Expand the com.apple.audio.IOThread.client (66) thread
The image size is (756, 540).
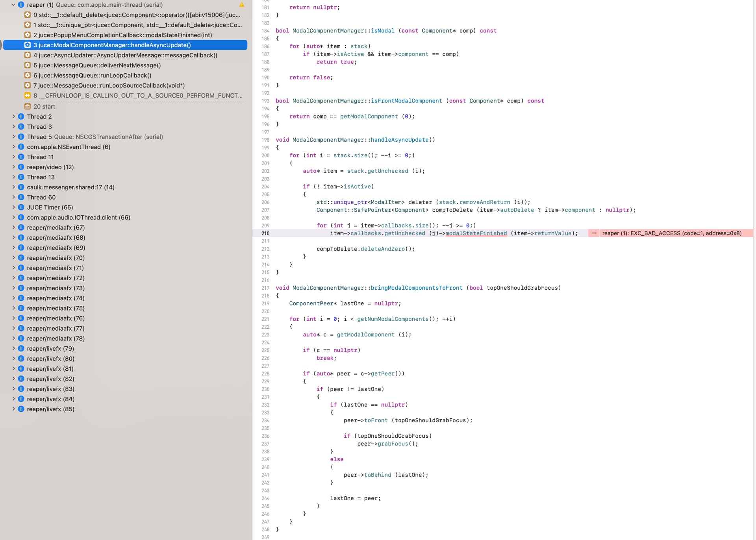[x=13, y=217]
